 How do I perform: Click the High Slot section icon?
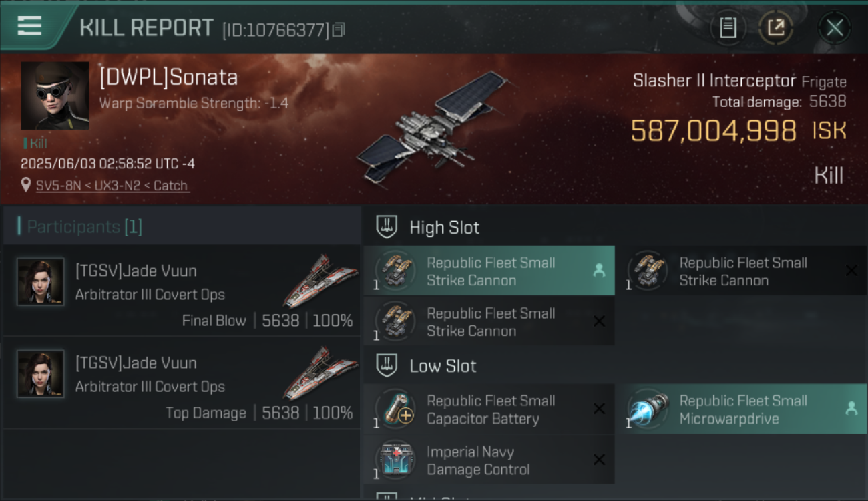click(387, 227)
